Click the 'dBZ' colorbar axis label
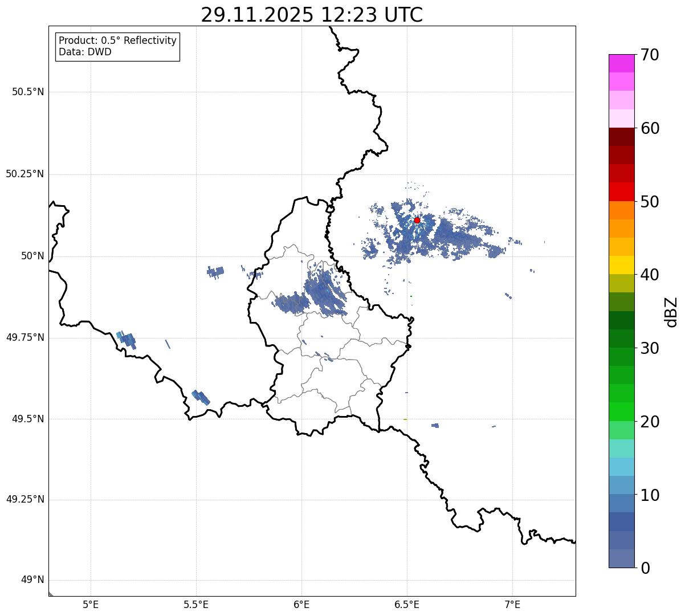The width and height of the screenshot is (685, 616). (x=671, y=311)
